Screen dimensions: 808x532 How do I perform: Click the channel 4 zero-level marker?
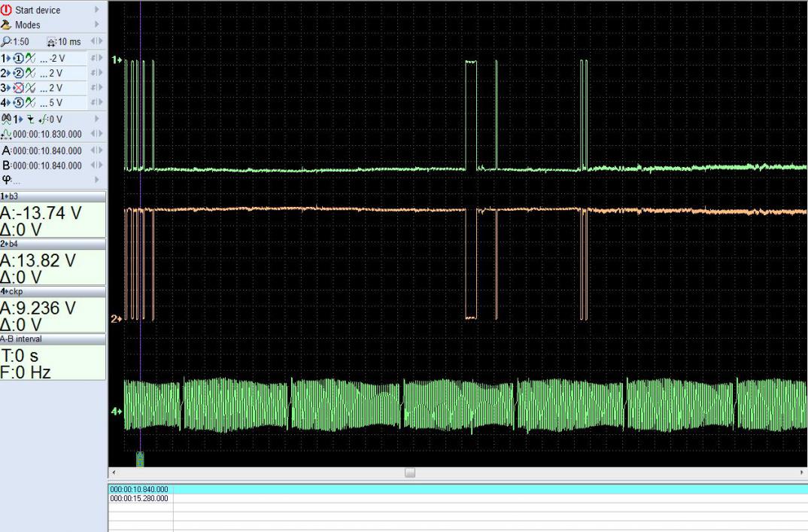pyautogui.click(x=117, y=412)
